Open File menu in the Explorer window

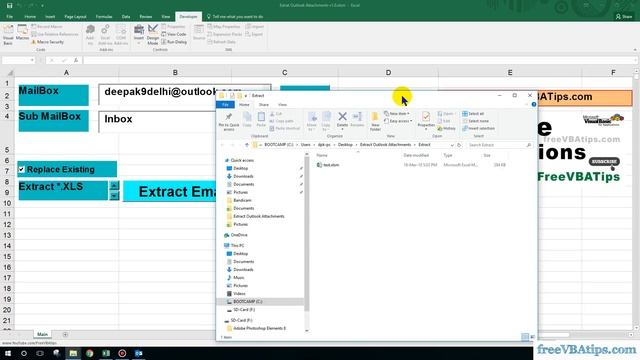pos(225,105)
